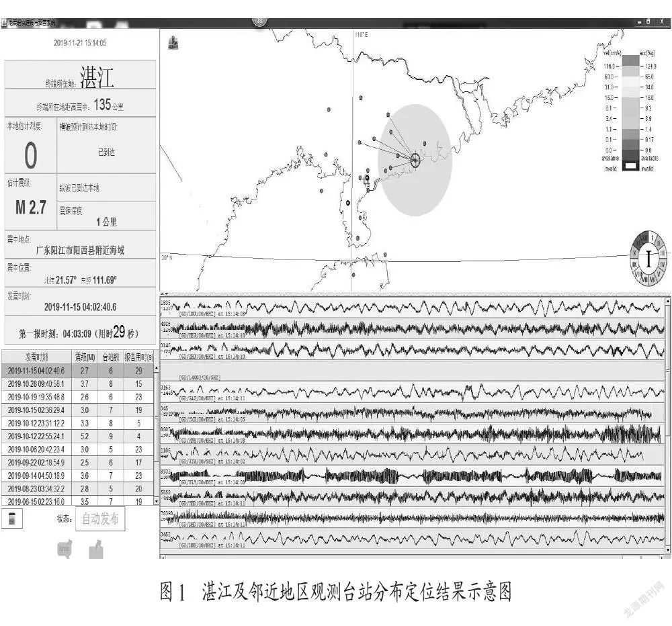672x626 pixels.
Task: Select event row 2019-06-15 02:23:16.0
Action: tap(77, 500)
